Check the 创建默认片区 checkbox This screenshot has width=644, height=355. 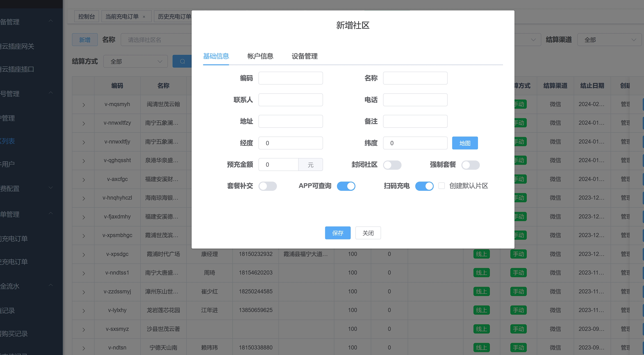click(441, 186)
